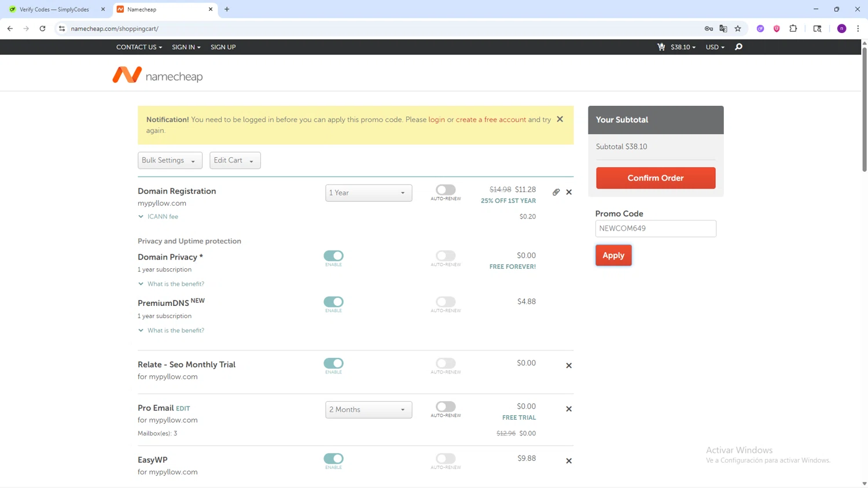Viewport: 868px width, 488px height.
Task: Open a new browser tab
Action: click(227, 9)
